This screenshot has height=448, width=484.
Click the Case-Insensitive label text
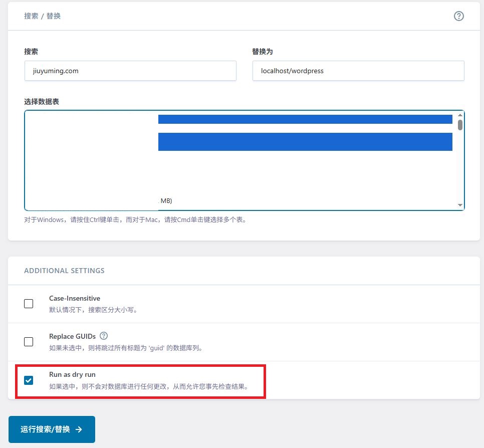pos(74,298)
